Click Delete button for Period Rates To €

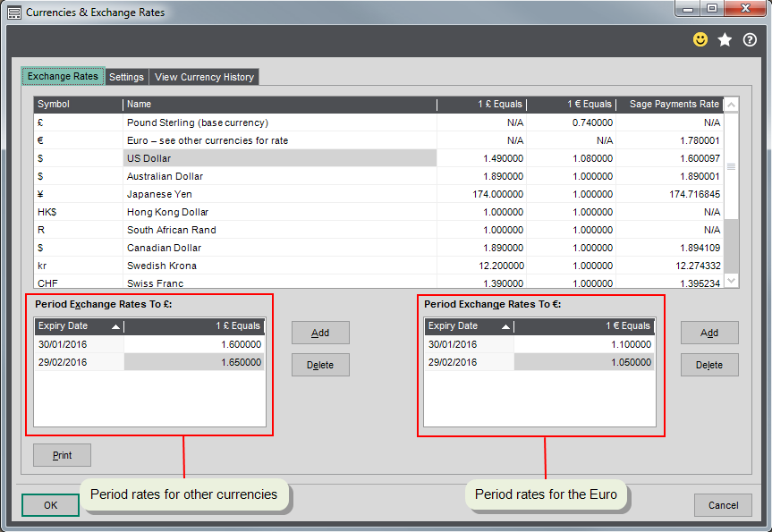click(x=709, y=365)
